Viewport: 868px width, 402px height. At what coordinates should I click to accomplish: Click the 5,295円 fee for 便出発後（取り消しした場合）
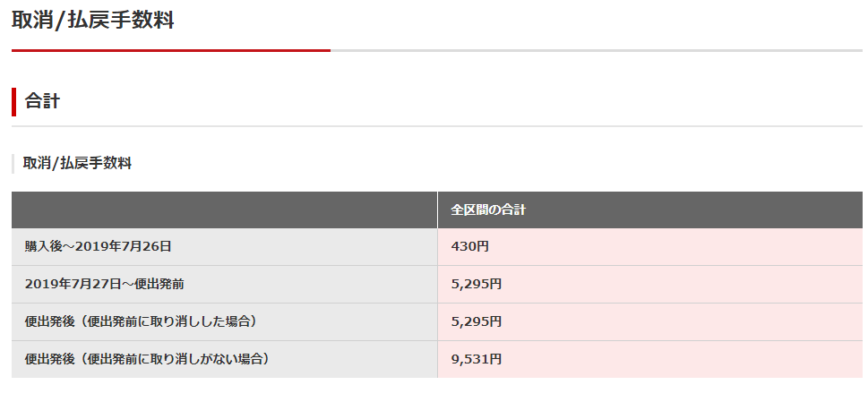tap(477, 321)
